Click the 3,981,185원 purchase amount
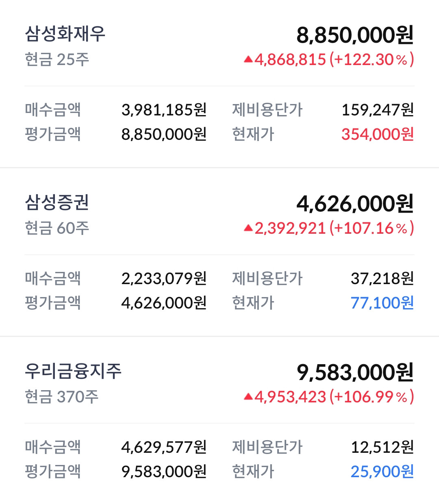 point(164,110)
